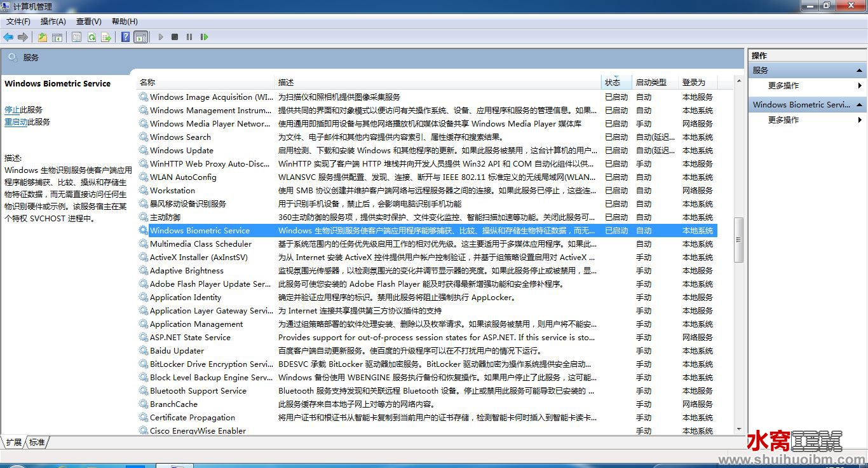Click the services list scrollbar thumb
The height and width of the screenshot is (468, 868).
(738, 240)
